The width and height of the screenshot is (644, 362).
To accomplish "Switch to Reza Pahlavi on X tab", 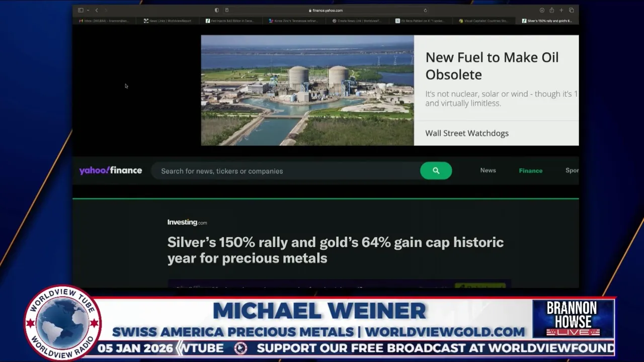I will click(x=420, y=21).
